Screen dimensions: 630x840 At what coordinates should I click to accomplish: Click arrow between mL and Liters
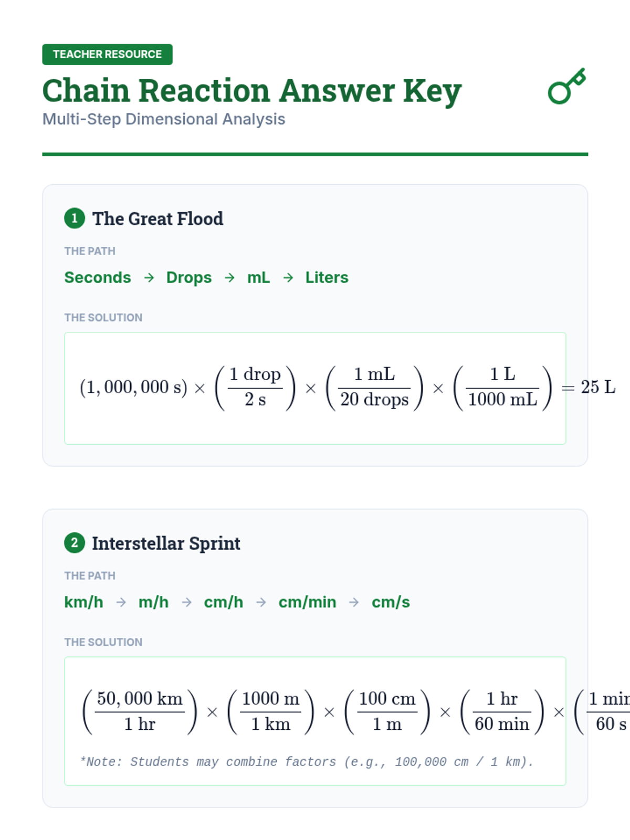tap(288, 277)
